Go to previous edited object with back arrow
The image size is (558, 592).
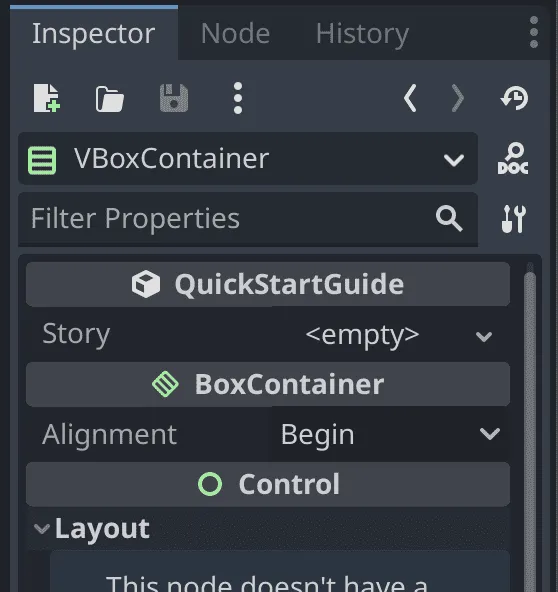coord(410,98)
